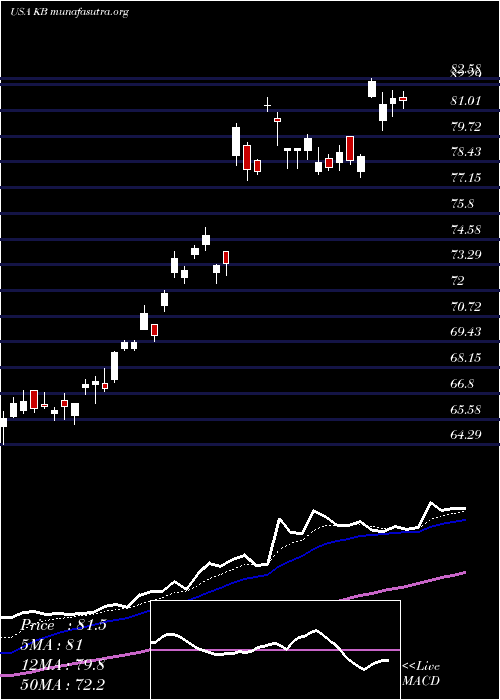The width and height of the screenshot is (500, 700).
Task: Select the 66.8 price axis label
Action: [462, 384]
